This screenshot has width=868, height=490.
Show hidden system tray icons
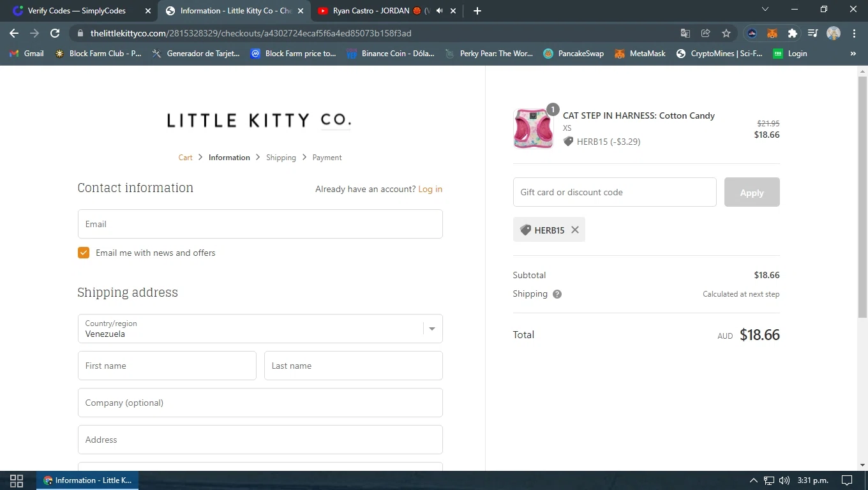pos(753,480)
